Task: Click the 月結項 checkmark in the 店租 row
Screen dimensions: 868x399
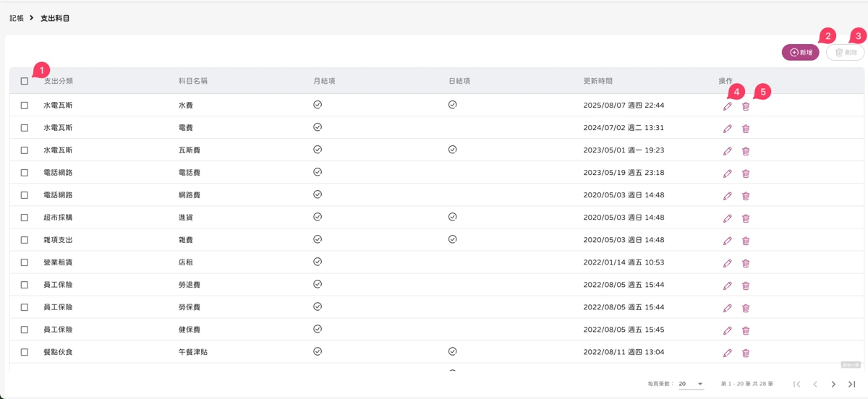Action: click(318, 262)
